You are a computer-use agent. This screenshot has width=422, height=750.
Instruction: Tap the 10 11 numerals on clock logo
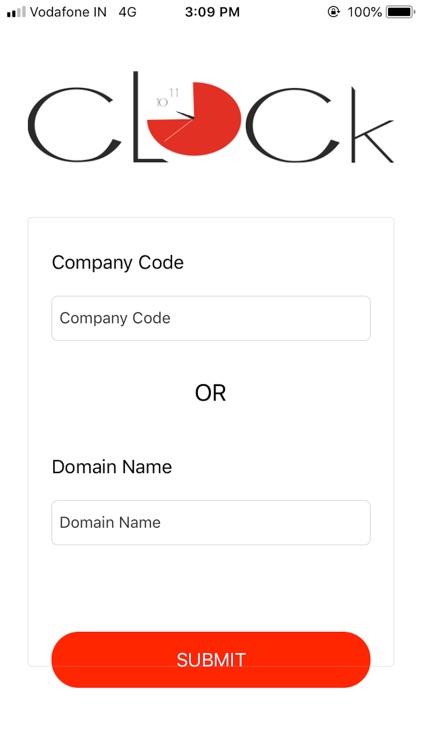pos(168,98)
